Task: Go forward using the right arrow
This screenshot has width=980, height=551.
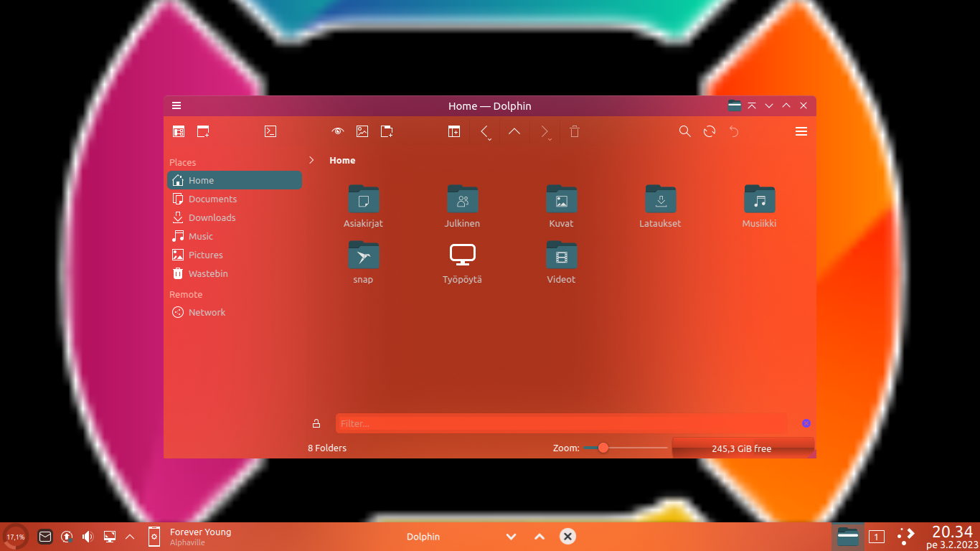Action: click(x=545, y=131)
